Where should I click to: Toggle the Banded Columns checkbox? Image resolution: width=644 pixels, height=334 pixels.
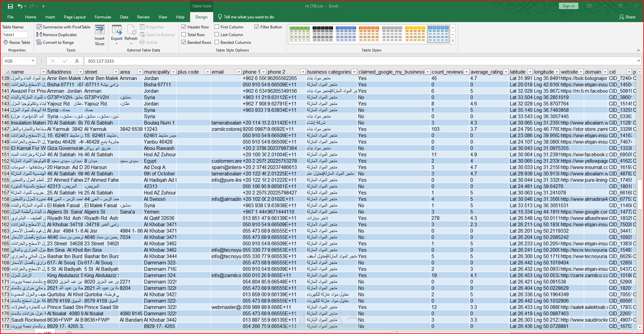tap(217, 43)
